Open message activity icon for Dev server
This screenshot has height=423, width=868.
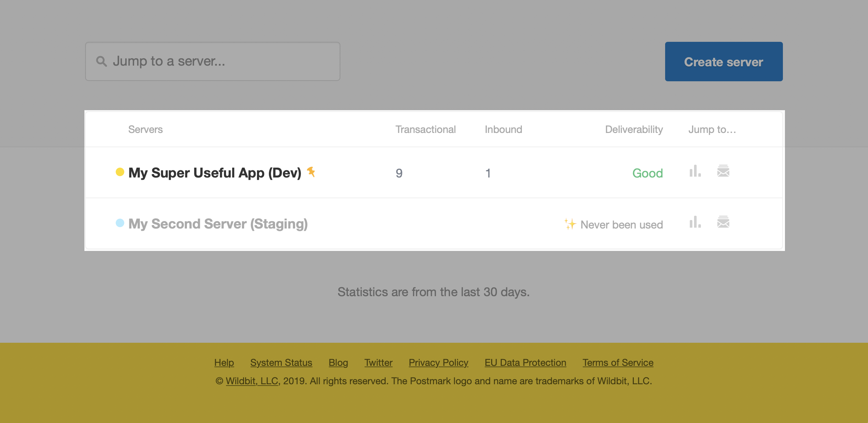point(723,171)
